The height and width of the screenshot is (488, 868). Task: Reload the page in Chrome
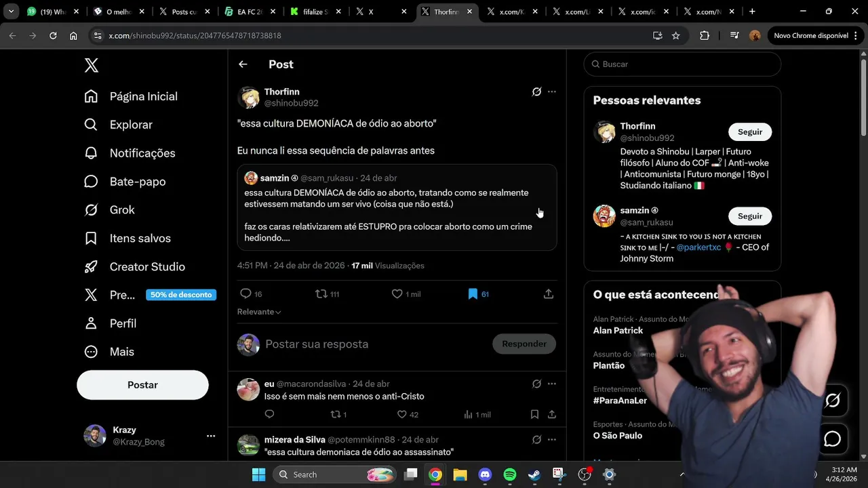(x=53, y=36)
